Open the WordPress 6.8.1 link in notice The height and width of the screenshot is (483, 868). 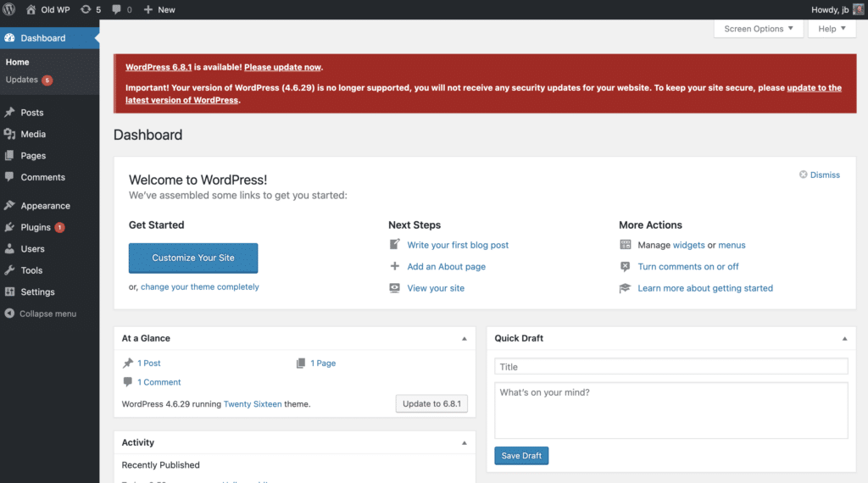pyautogui.click(x=159, y=67)
